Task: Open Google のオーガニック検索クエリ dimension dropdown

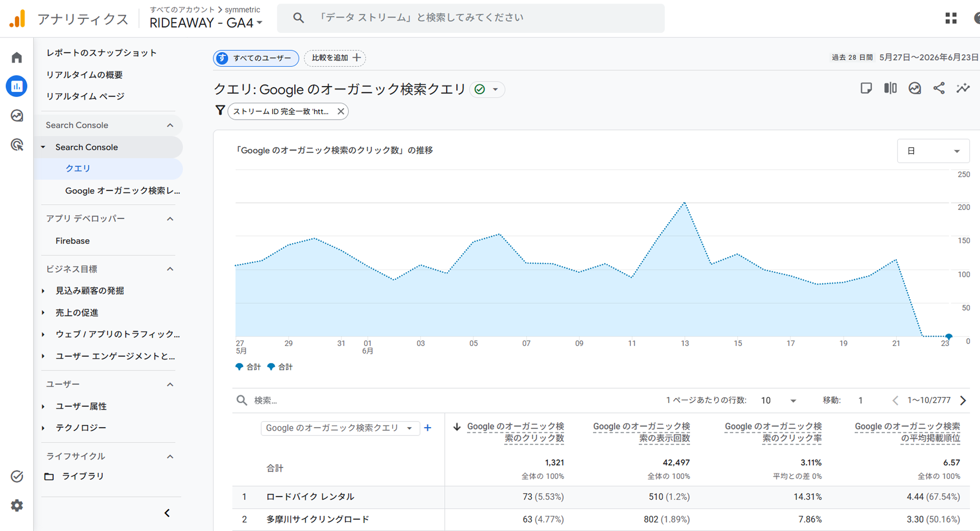Action: point(340,428)
